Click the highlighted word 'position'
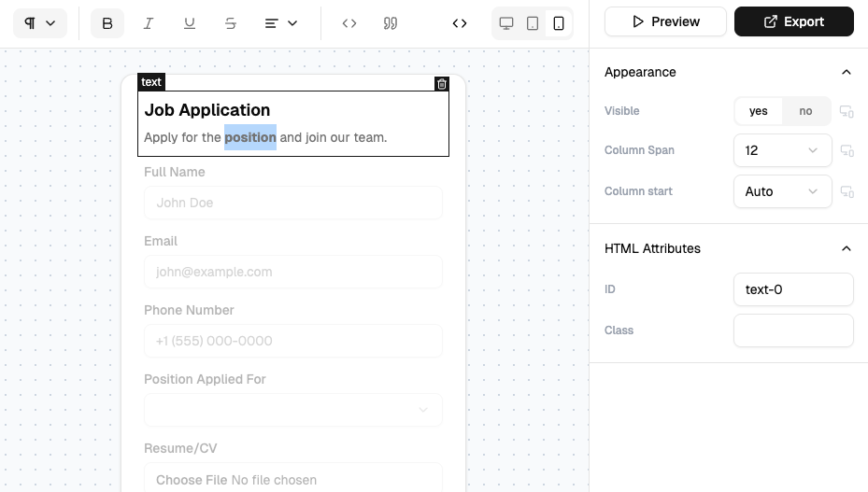868x492 pixels. pos(250,137)
